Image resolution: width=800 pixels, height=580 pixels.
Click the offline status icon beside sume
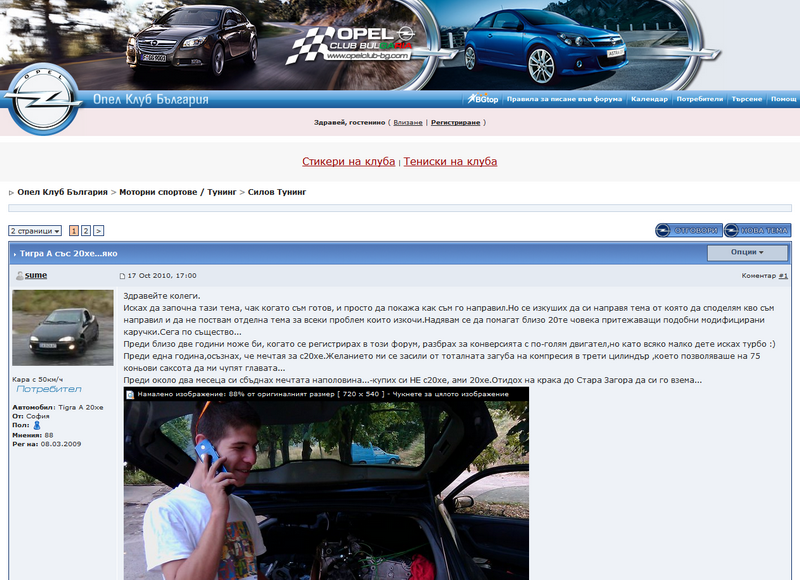point(19,275)
